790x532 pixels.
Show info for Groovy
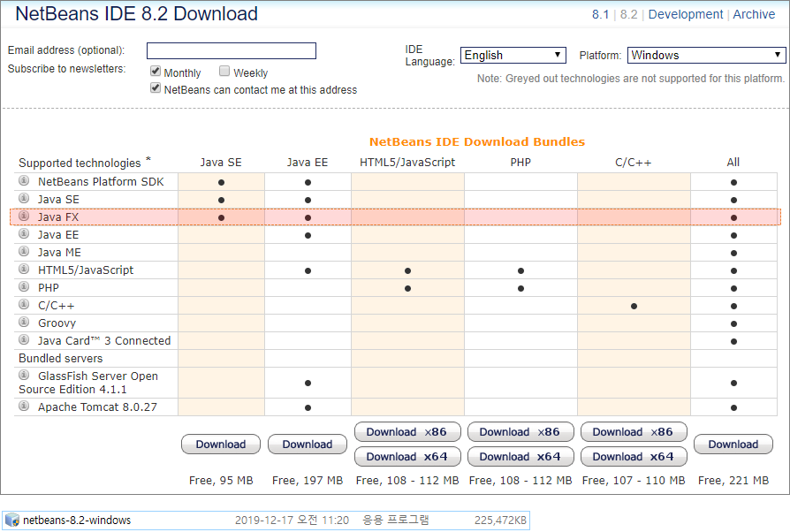click(x=24, y=322)
